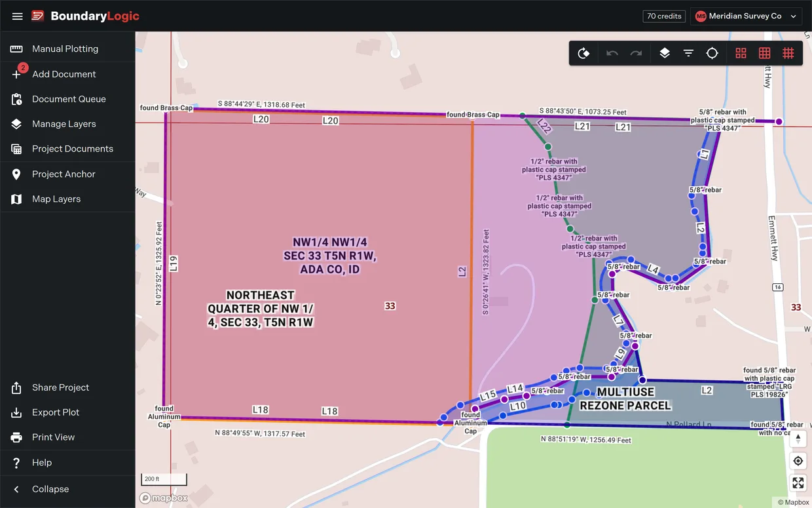Screen dimensions: 812x508
Task: Reset map north with compass button
Action: [x=798, y=439]
